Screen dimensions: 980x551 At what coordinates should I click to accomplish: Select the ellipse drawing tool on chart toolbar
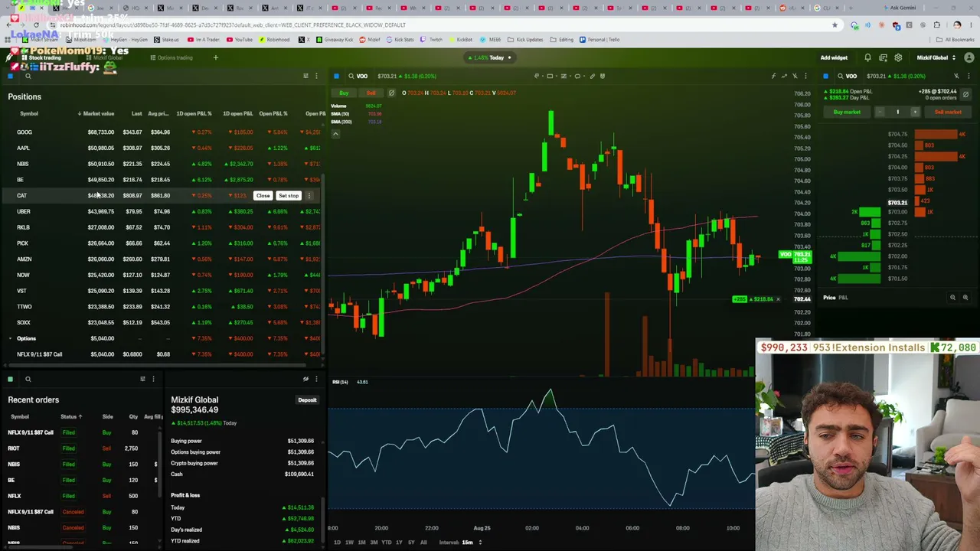tap(577, 76)
